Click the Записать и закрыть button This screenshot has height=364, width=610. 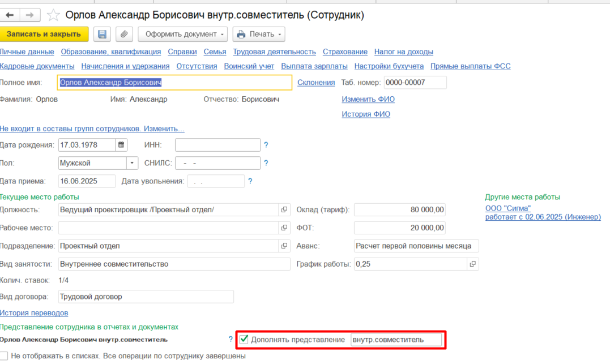pos(44,34)
